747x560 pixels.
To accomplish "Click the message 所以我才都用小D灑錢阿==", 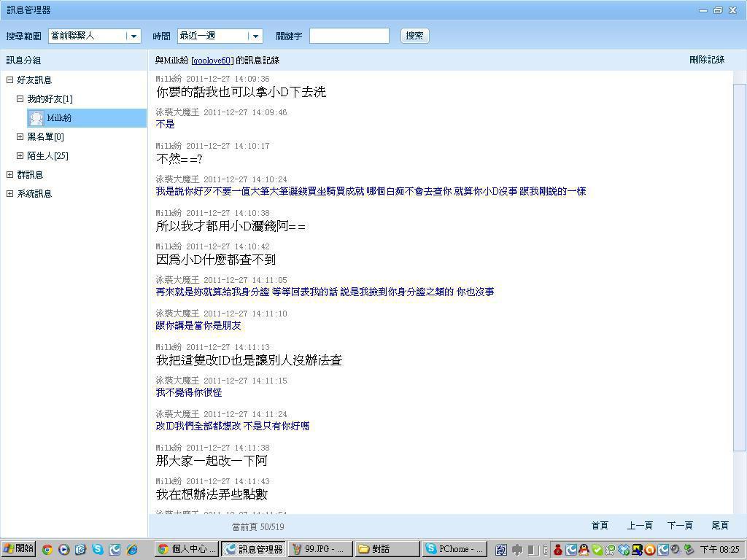I will pyautogui.click(x=231, y=226).
